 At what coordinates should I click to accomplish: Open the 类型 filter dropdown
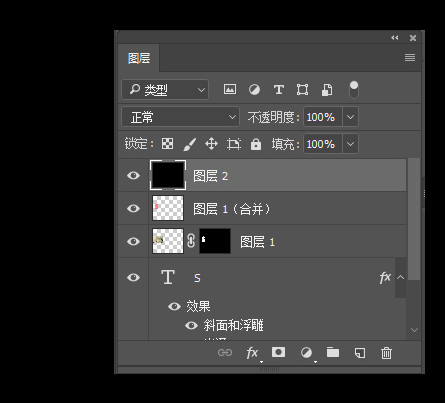[165, 89]
